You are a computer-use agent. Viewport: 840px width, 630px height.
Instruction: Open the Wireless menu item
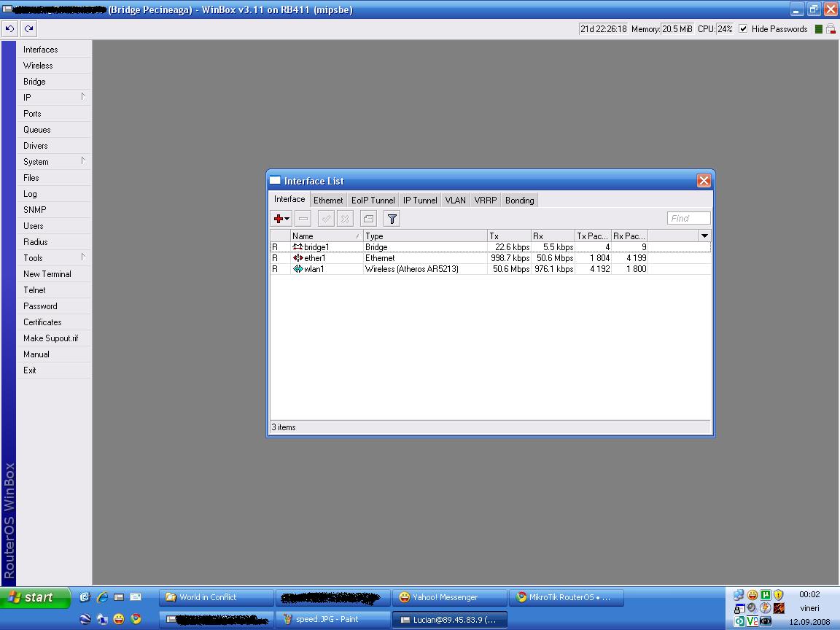(53, 66)
